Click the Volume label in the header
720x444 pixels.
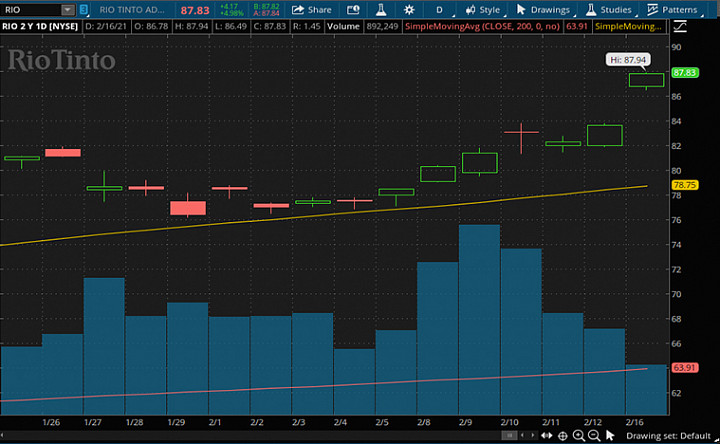[343, 27]
